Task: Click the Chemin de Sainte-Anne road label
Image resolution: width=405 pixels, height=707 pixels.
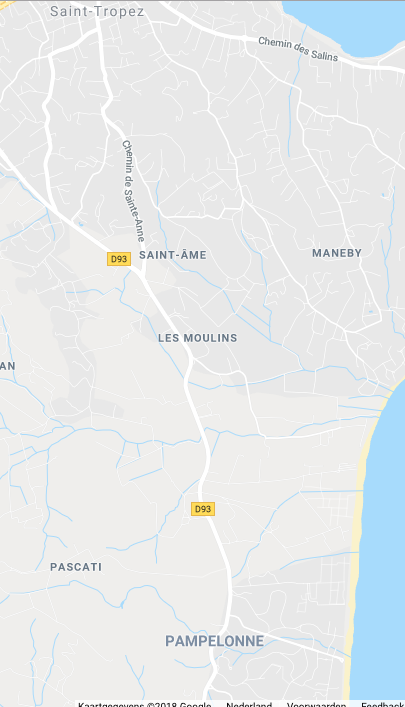Action: click(133, 190)
